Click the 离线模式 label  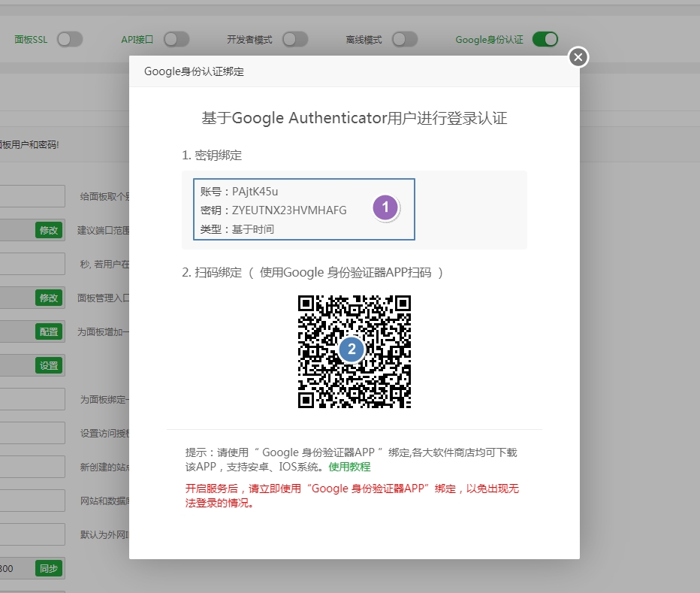(x=364, y=39)
